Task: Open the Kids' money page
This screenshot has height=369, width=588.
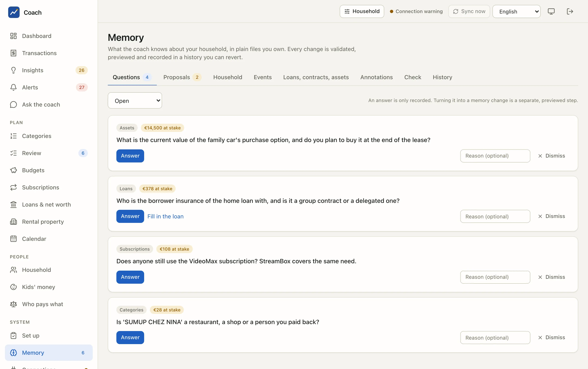Action: (x=49, y=287)
